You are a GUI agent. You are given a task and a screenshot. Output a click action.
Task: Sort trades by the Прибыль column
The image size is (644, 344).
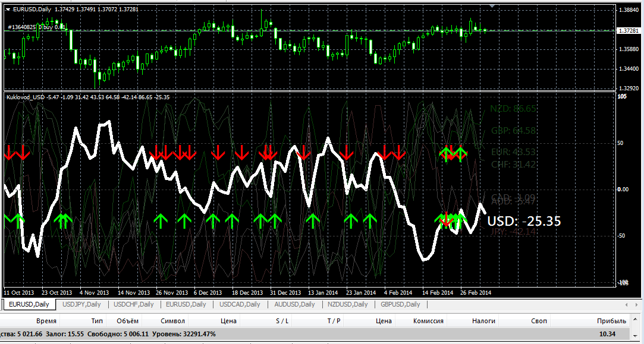coord(611,321)
